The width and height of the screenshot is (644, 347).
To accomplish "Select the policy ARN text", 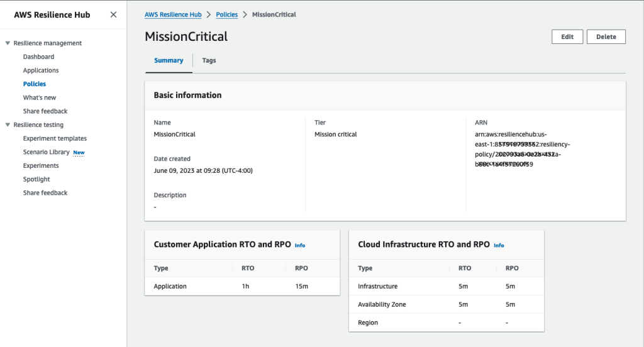I will [523, 149].
